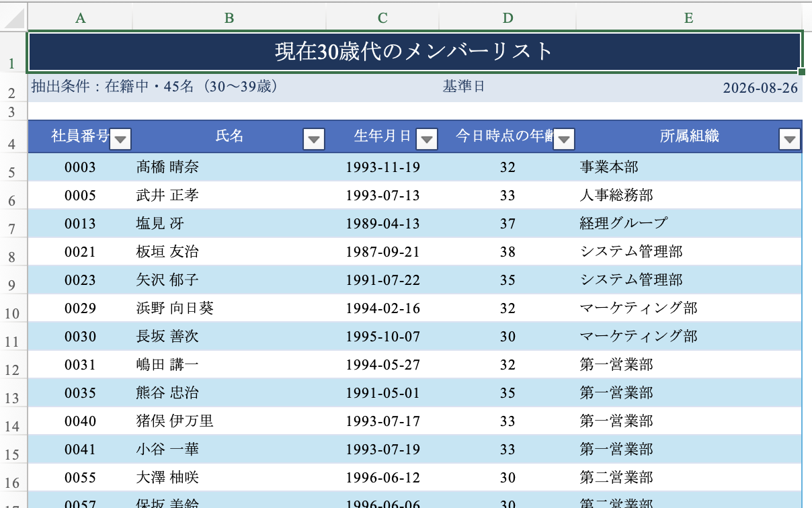This screenshot has height=508, width=812.
Task: Select the name 長坂 善次
Action: click(167, 336)
